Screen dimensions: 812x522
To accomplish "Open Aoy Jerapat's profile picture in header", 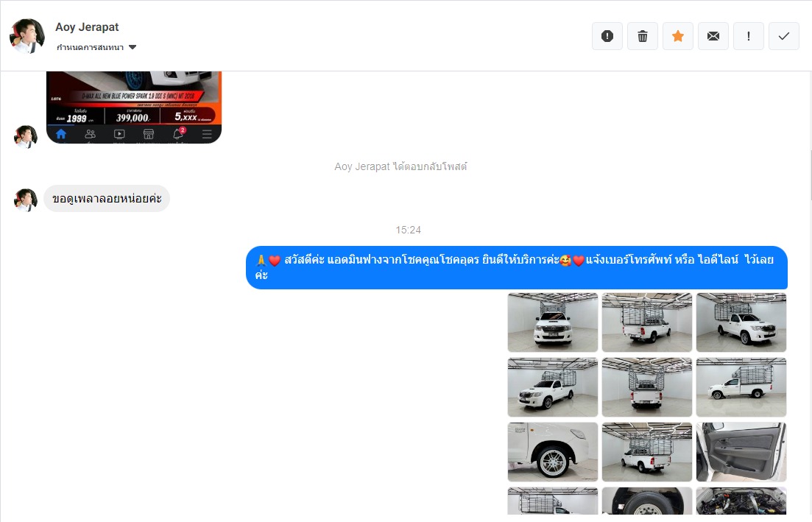I will [x=27, y=36].
